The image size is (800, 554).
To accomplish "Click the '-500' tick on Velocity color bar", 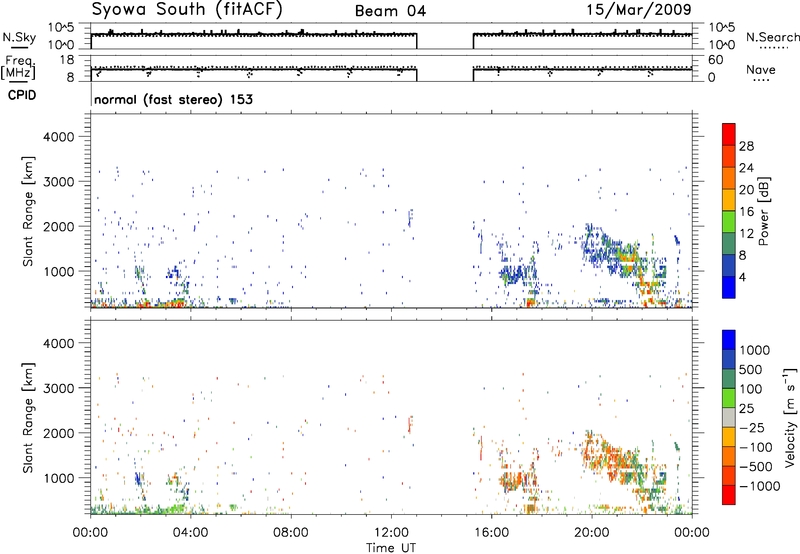I will click(x=756, y=466).
